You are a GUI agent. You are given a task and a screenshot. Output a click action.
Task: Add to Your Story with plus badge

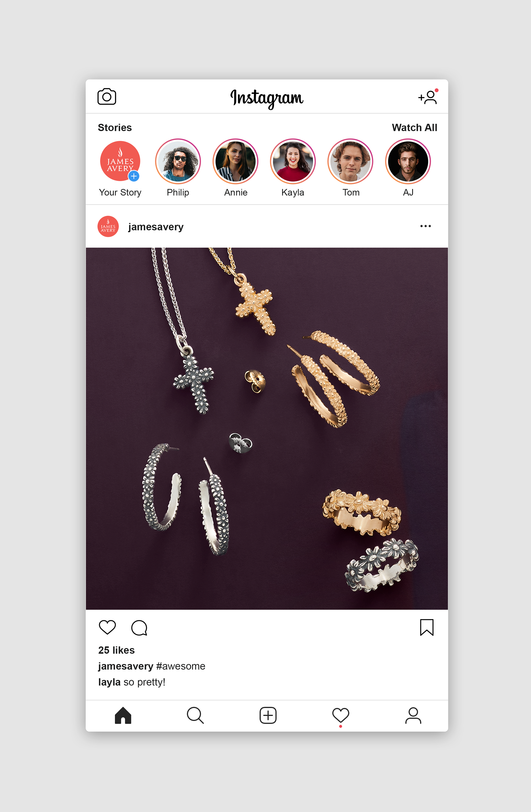click(x=134, y=176)
